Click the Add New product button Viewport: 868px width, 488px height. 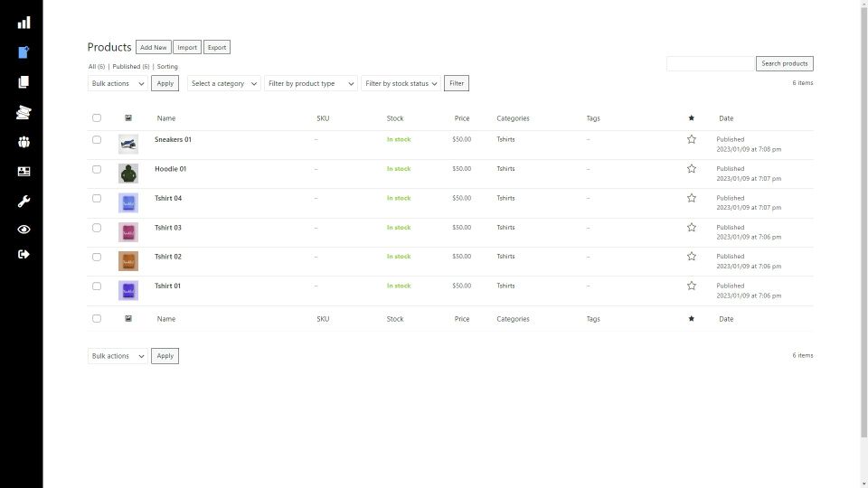point(153,47)
